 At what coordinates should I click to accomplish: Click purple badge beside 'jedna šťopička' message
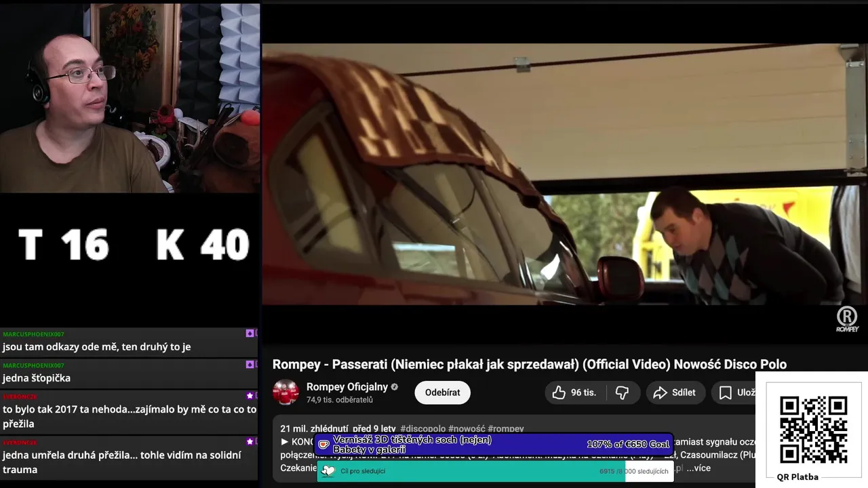250,365
